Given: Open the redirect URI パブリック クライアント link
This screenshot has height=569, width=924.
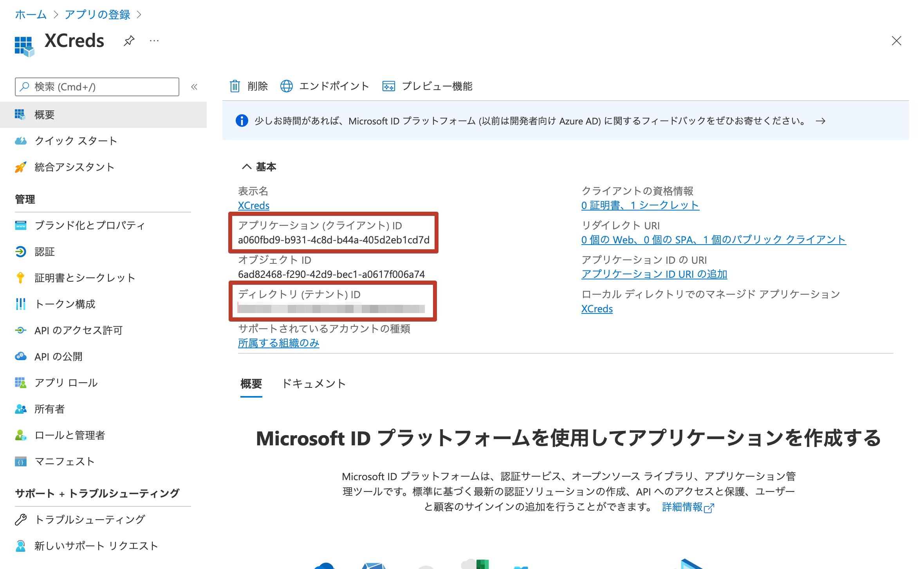Looking at the screenshot, I should click(713, 239).
